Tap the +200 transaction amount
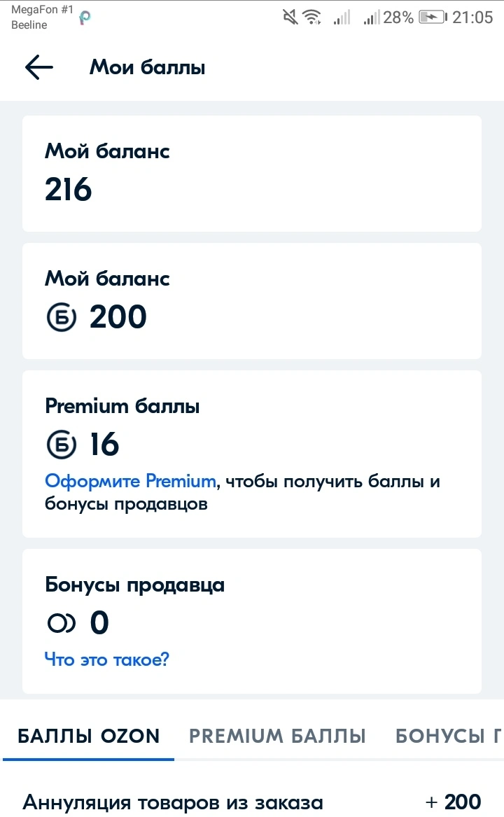The height and width of the screenshot is (817, 504). (453, 802)
